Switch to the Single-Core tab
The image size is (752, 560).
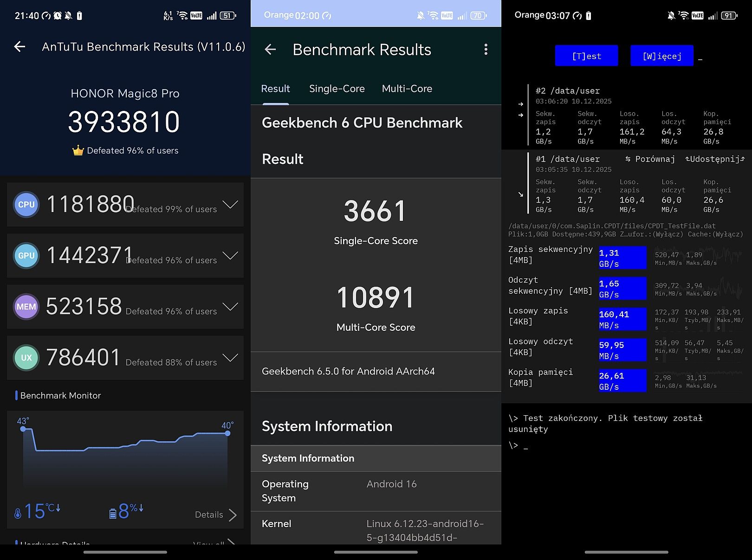[337, 89]
